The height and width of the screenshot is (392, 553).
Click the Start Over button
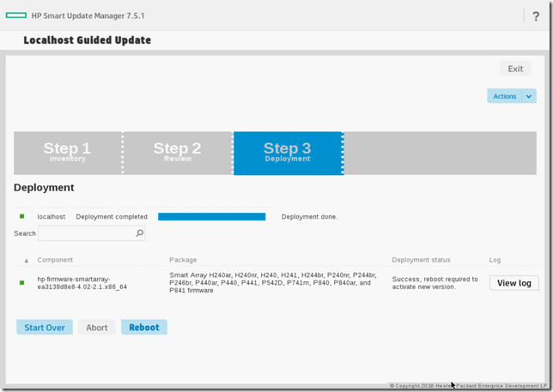pos(45,327)
